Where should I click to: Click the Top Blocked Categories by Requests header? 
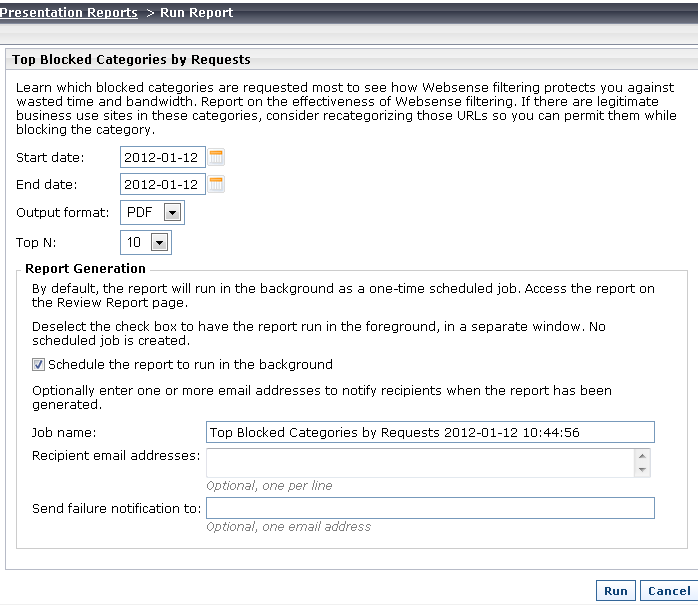pyautogui.click(x=131, y=60)
